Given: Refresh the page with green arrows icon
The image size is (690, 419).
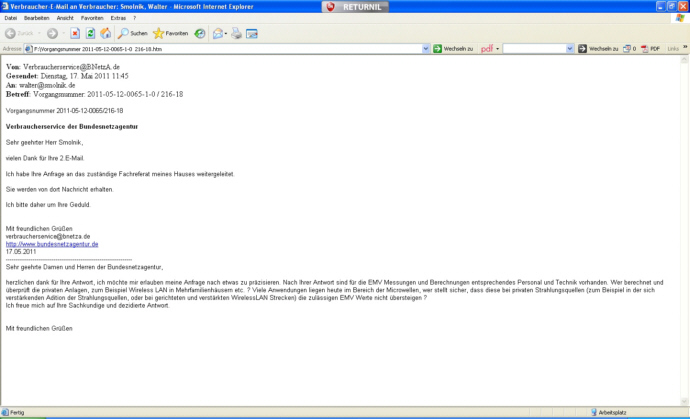Looking at the screenshot, I should point(90,33).
